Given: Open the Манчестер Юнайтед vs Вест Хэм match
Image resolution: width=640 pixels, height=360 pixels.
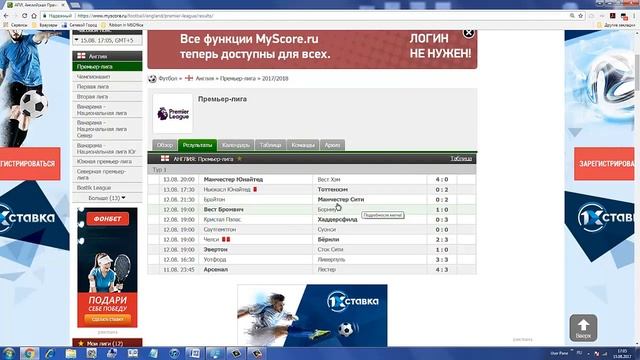Looking at the screenshot, I should point(312,179).
